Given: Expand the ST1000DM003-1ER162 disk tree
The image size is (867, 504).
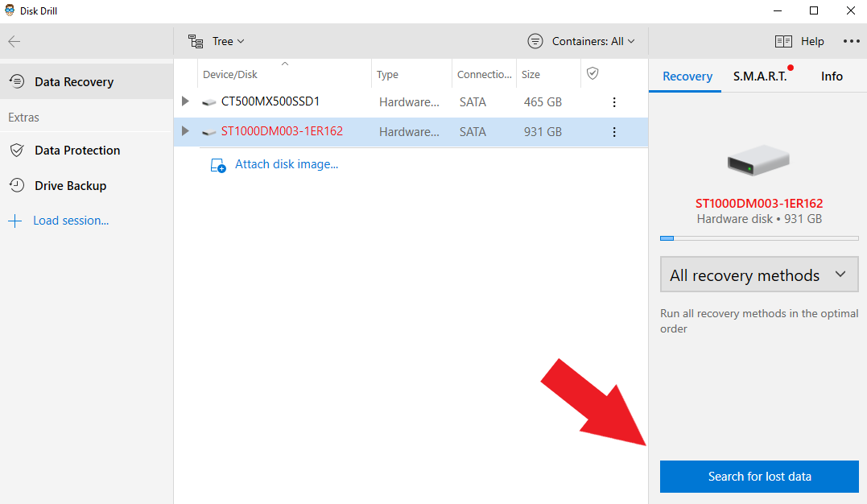Looking at the screenshot, I should [185, 131].
